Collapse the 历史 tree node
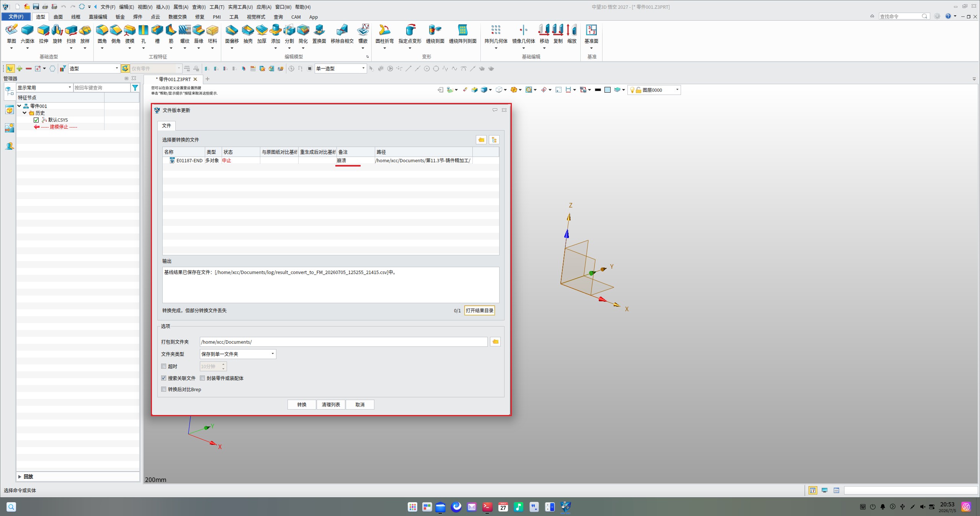Image resolution: width=980 pixels, height=516 pixels. (25, 113)
